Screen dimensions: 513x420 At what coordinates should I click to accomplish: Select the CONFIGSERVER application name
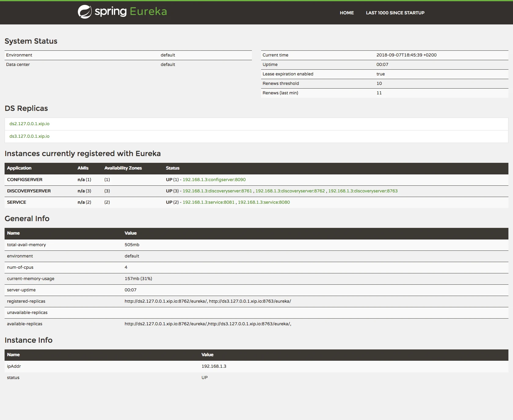coord(25,180)
